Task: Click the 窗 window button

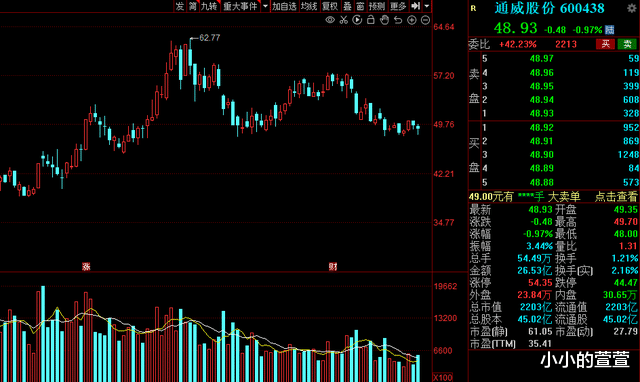Action: [360, 6]
